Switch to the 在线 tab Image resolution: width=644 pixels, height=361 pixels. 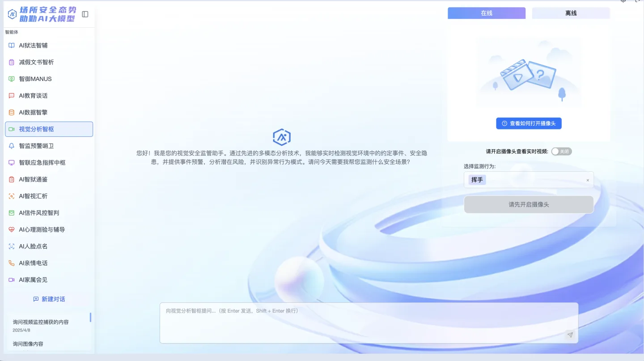tap(487, 13)
